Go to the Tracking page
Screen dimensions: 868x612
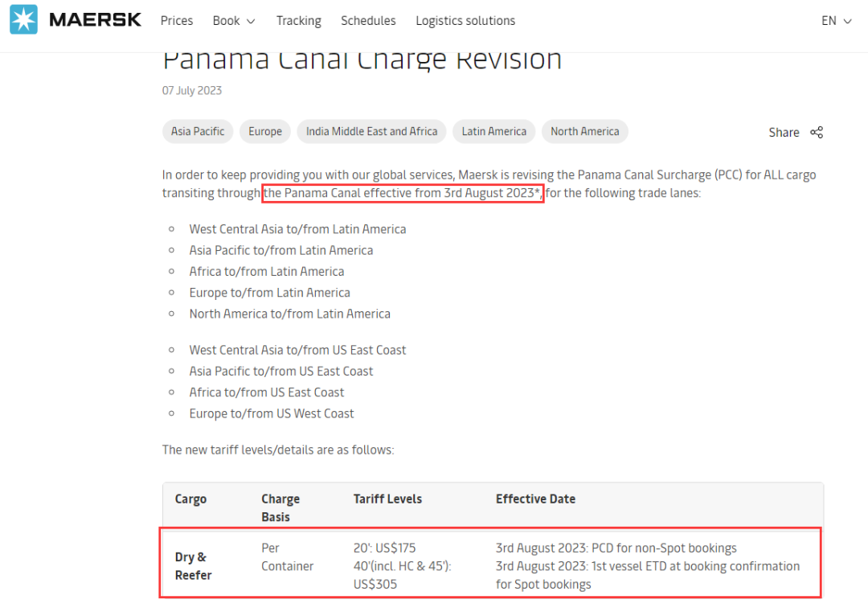click(x=298, y=21)
